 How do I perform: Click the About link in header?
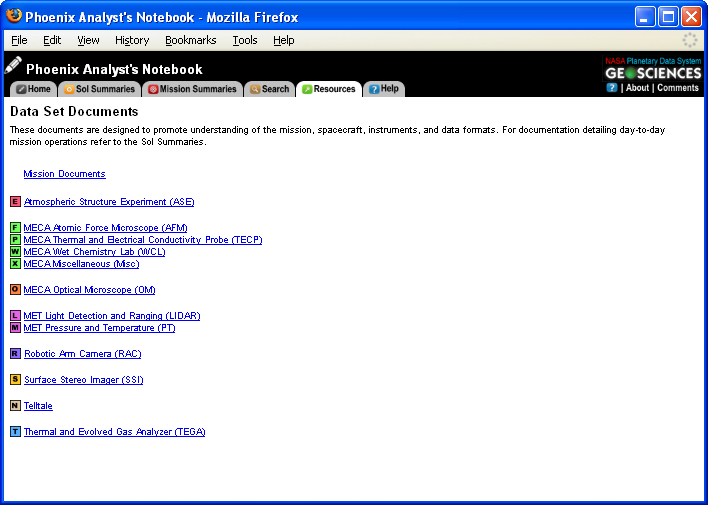(x=637, y=88)
